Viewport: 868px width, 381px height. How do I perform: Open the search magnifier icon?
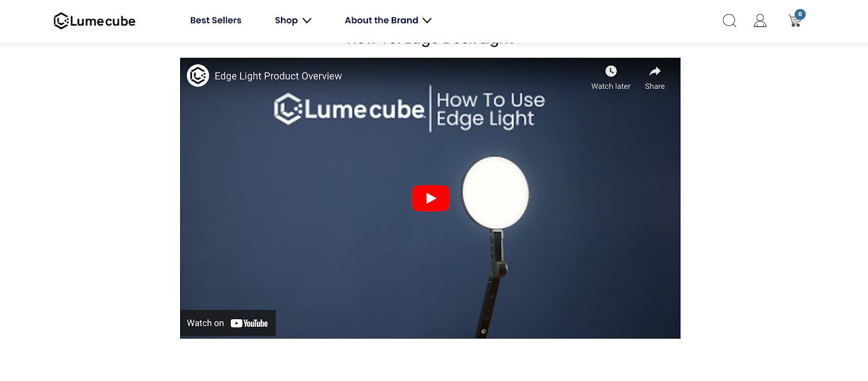tap(730, 21)
